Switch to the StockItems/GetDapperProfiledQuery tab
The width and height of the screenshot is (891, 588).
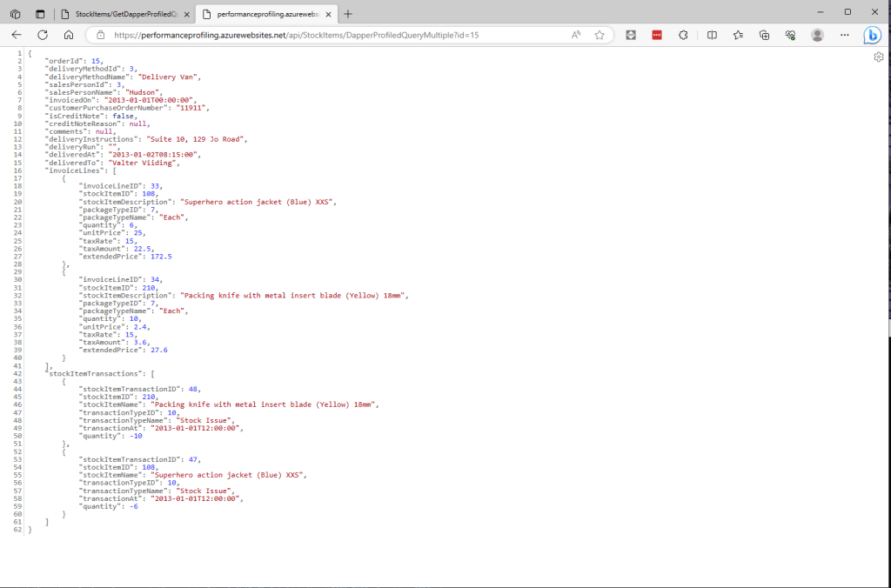click(x=123, y=14)
